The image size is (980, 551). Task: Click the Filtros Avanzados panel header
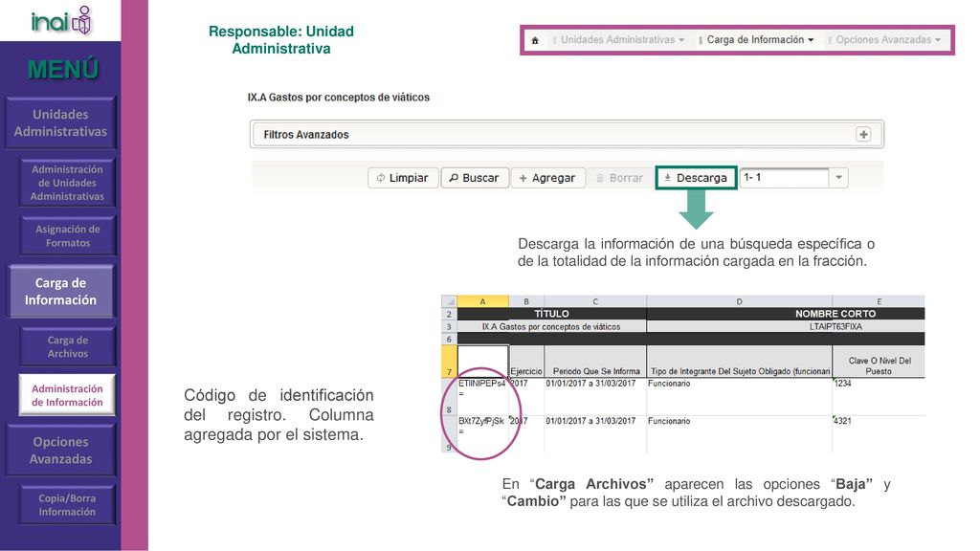[x=568, y=134]
